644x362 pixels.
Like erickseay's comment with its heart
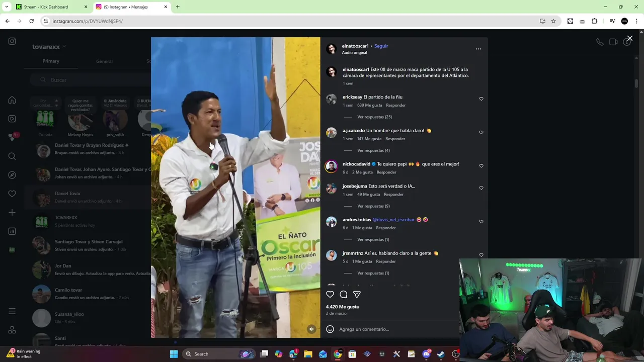(481, 99)
